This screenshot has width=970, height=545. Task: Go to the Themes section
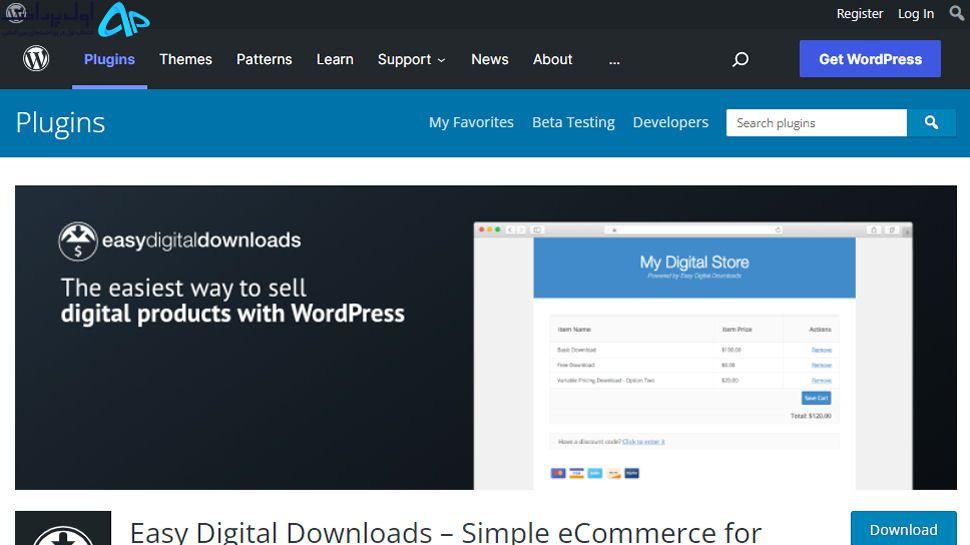point(186,59)
